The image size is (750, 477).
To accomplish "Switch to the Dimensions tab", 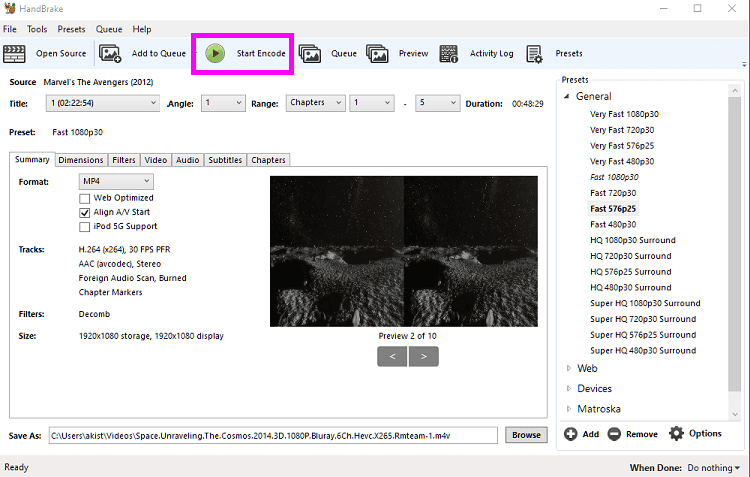I will click(81, 160).
